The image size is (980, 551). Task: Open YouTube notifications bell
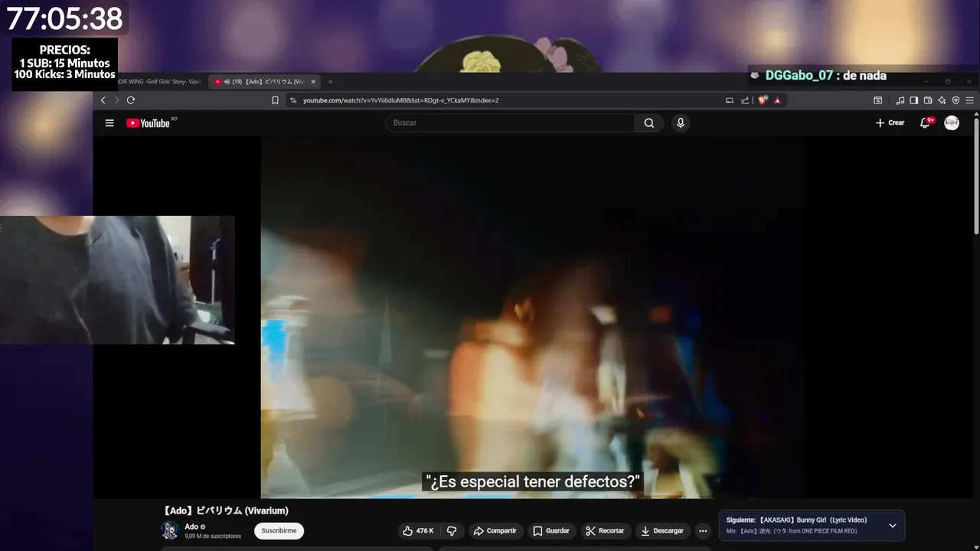[926, 122]
